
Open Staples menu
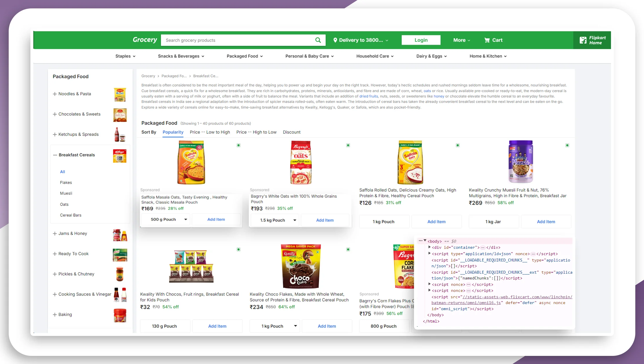[125, 56]
